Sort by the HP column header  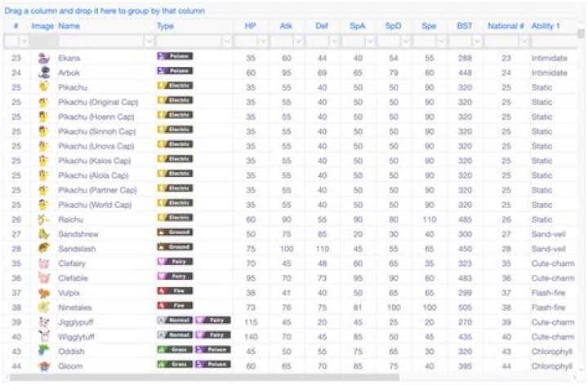(x=250, y=26)
